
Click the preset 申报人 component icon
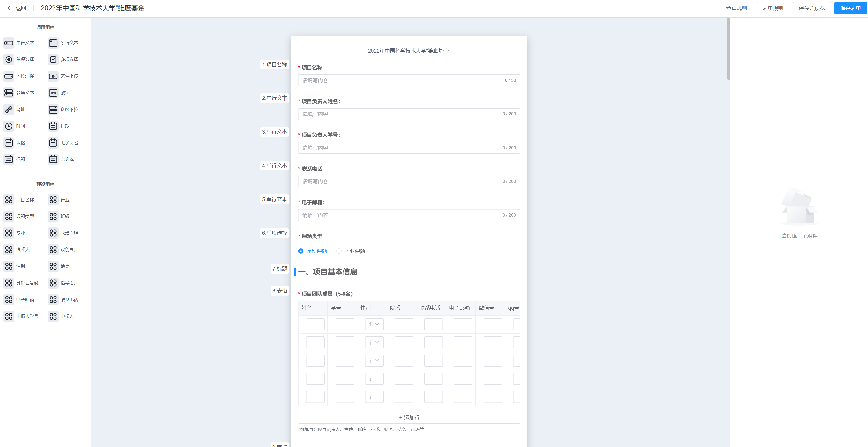(53, 316)
